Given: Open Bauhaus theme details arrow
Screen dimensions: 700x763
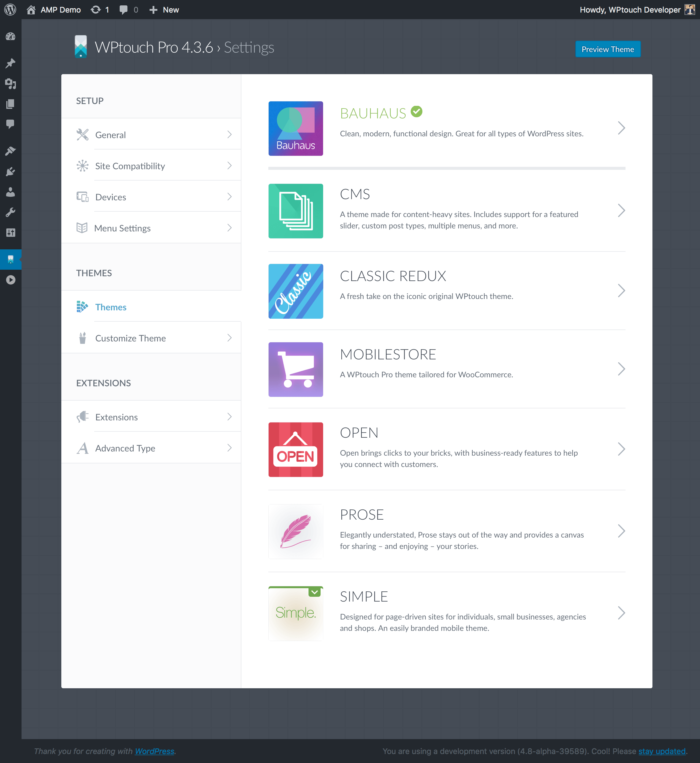Looking at the screenshot, I should [621, 128].
